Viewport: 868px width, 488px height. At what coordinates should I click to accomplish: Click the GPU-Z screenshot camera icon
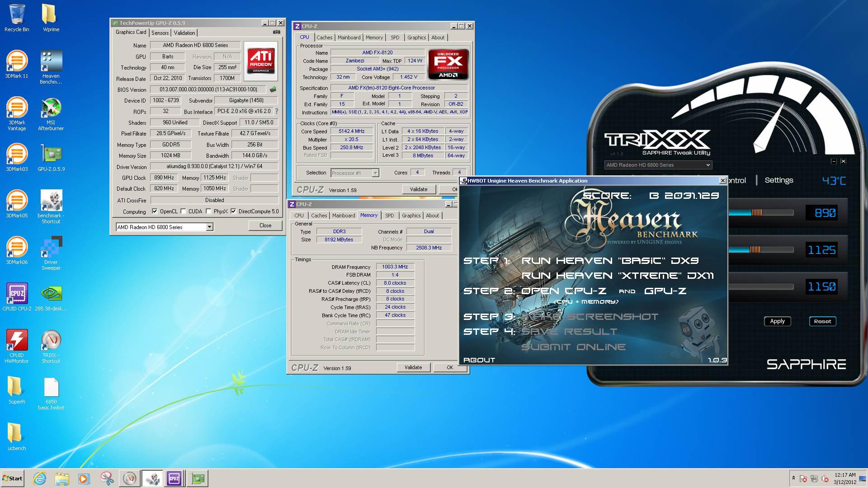276,32
